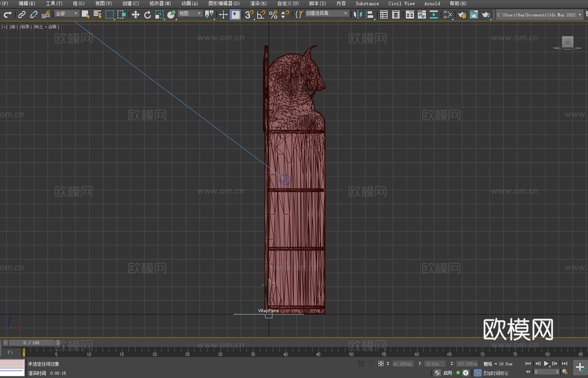The image size is (588, 378).
Task: Click the [前] viewport view label
Action: coord(14,27)
